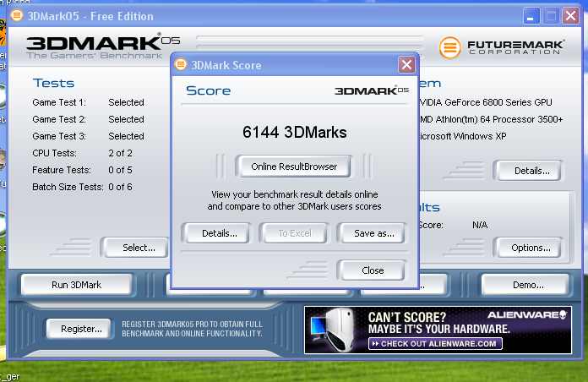Click the Online ResultBrowser button
This screenshot has height=382, width=588.
tap(294, 166)
